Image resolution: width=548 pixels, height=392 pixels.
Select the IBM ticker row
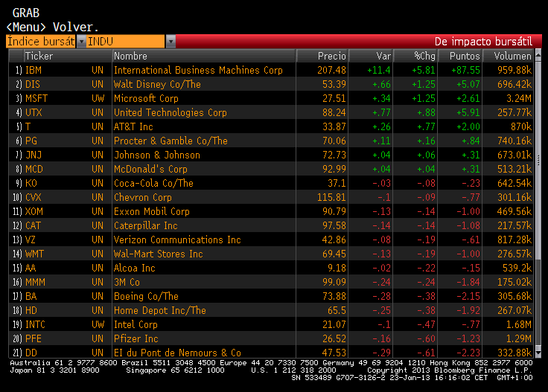271,70
